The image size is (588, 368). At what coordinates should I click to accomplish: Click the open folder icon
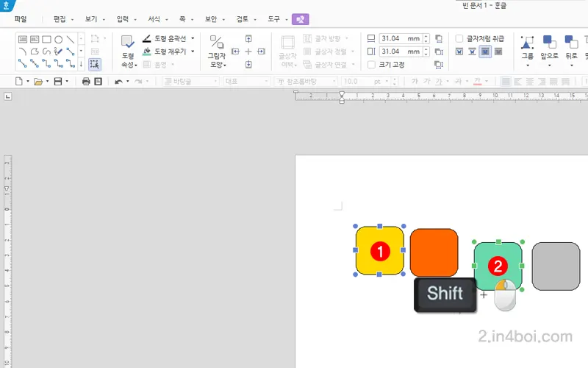[x=38, y=81]
